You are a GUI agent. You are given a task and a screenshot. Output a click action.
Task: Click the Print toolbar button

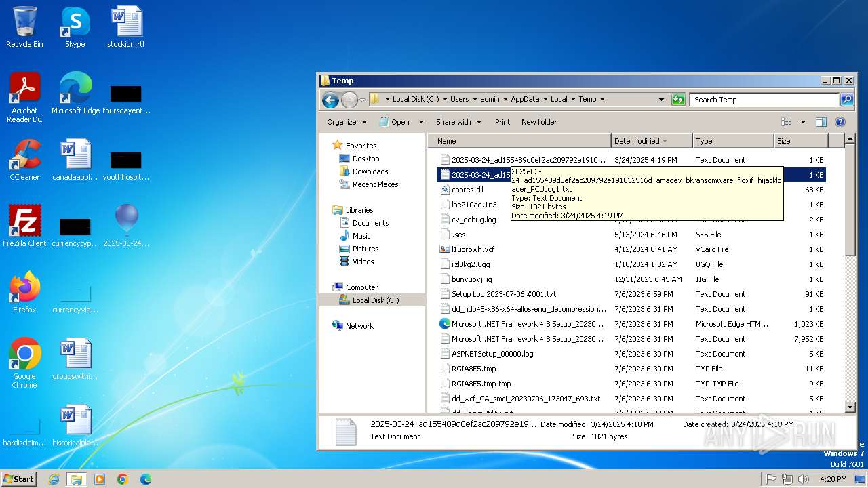pos(502,122)
